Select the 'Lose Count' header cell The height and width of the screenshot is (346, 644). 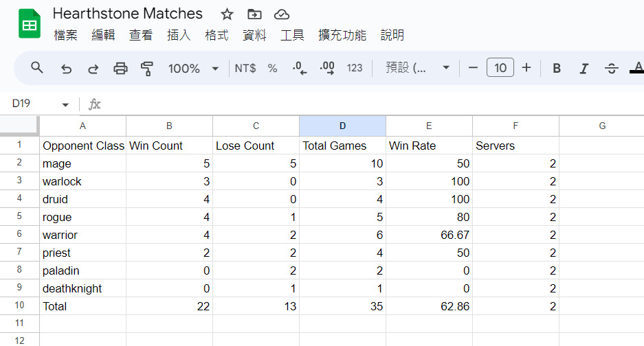point(256,146)
